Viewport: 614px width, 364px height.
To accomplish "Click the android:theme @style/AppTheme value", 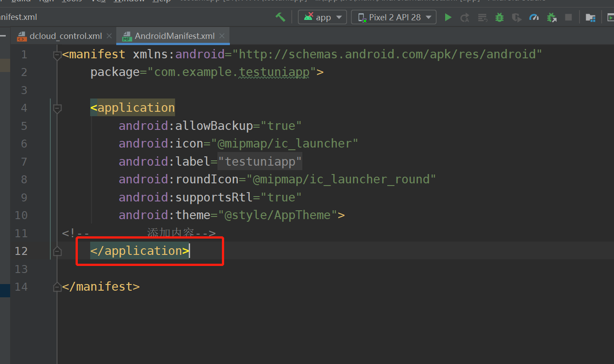I will pos(278,215).
